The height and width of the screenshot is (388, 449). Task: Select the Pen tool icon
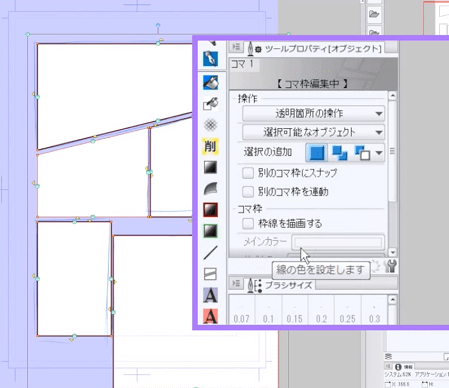click(x=210, y=59)
